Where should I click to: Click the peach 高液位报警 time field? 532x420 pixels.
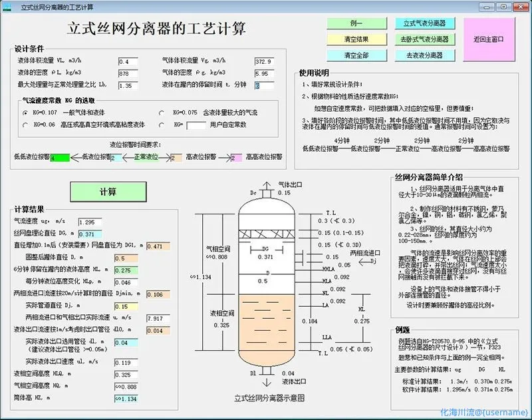click(x=176, y=158)
